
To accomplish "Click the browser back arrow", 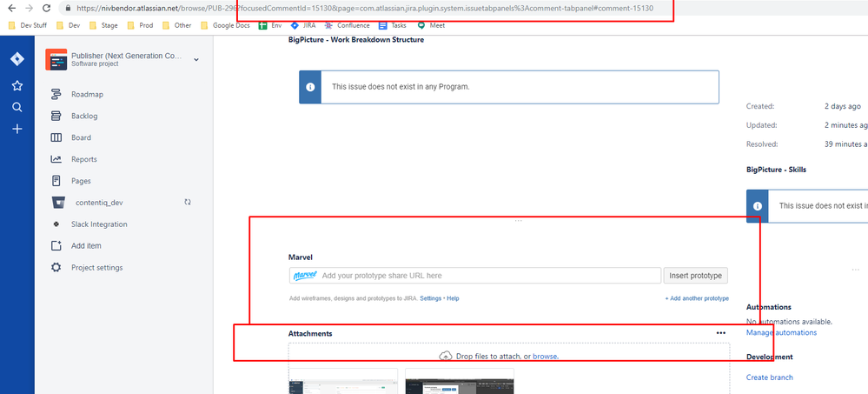I will (11, 9).
